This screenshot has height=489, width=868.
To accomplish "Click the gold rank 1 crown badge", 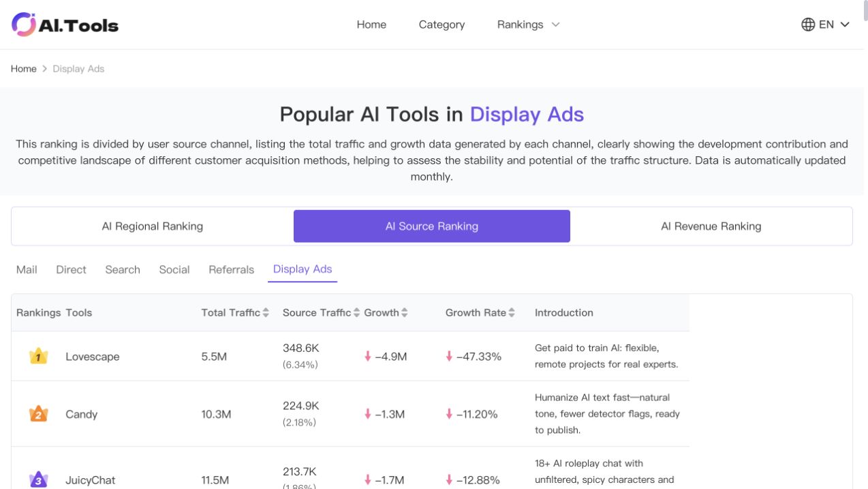I will (39, 356).
